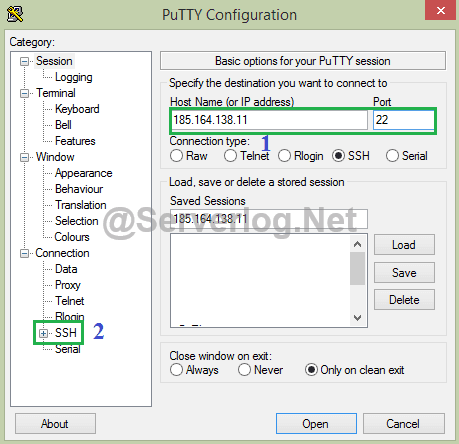Viewport: 459px width, 444px height.
Task: Click the sessions list scroll down arrow
Action: [357, 318]
